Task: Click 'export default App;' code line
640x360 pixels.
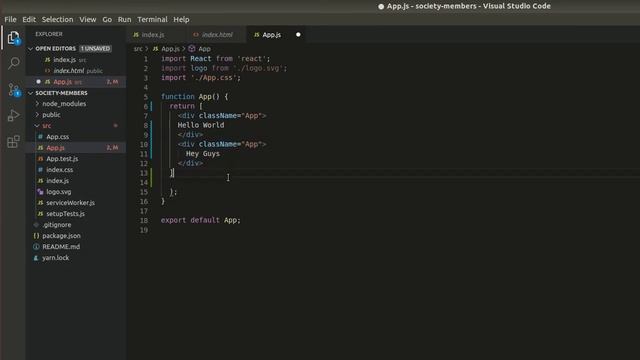Action: 200,220
